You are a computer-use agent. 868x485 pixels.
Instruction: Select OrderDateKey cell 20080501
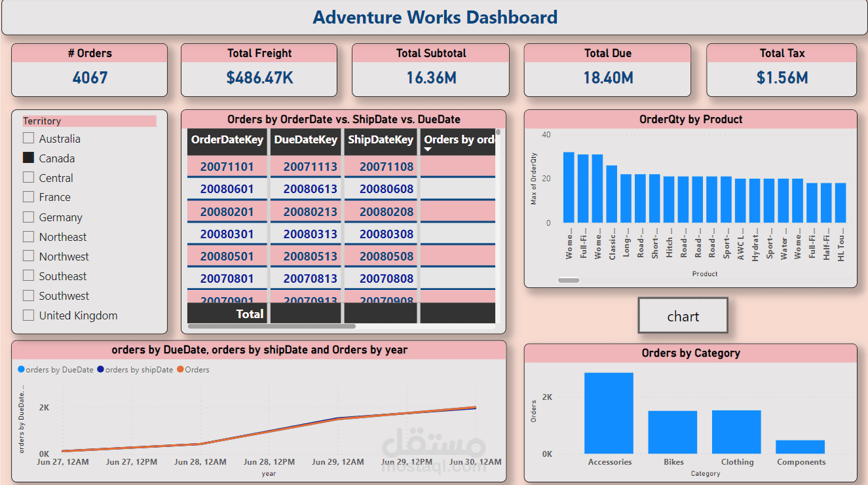coord(227,256)
